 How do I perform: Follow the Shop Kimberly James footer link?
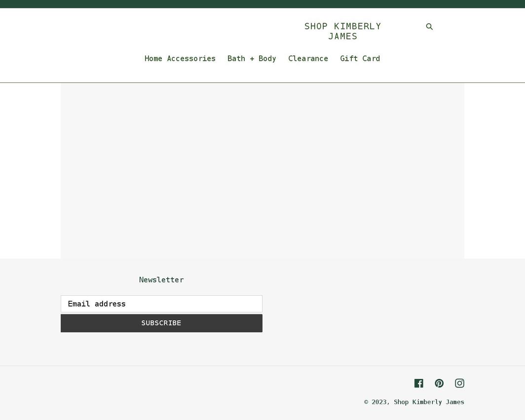[x=429, y=402]
